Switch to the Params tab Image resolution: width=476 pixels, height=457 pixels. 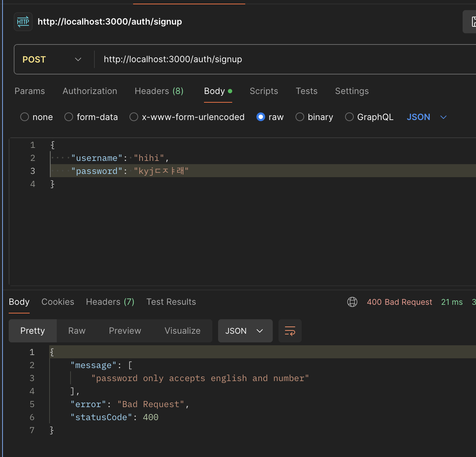pyautogui.click(x=30, y=91)
